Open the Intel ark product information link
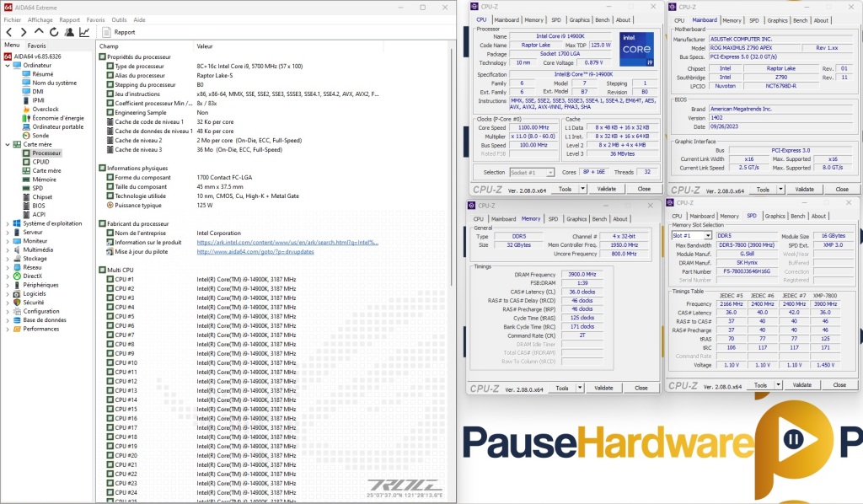Screen dimensions: 863x504 tap(287, 243)
